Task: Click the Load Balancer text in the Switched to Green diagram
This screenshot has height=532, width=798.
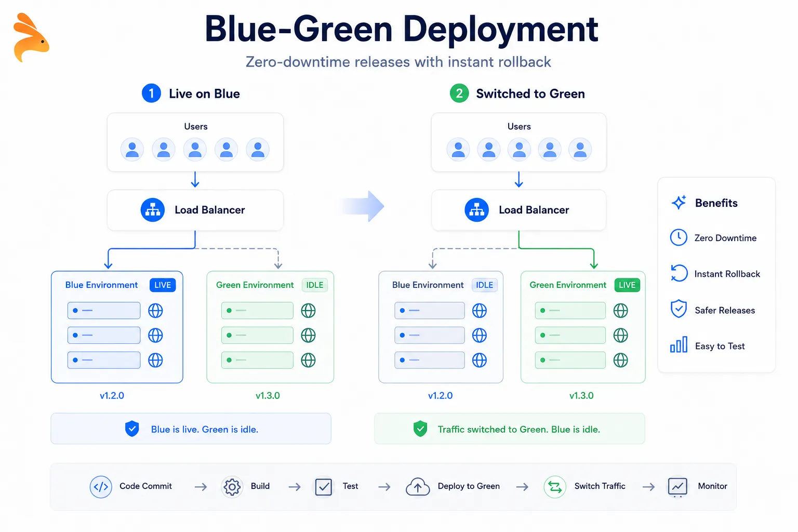Action: (x=534, y=210)
